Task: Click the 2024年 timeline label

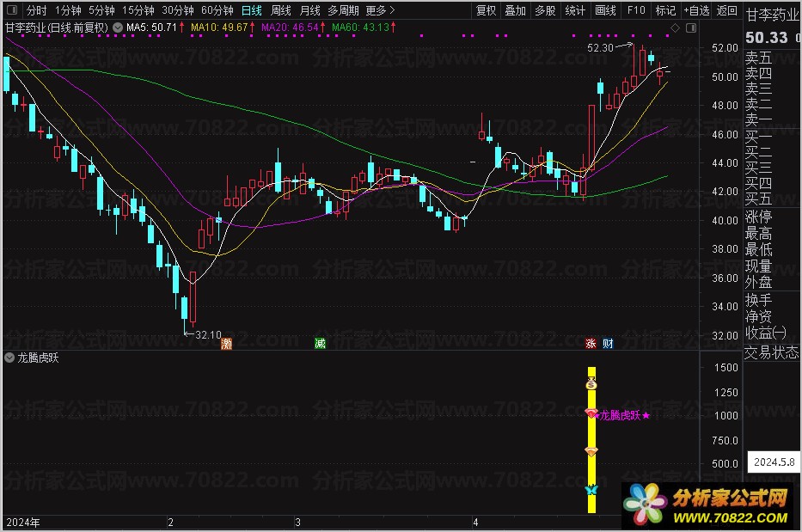Action: [23, 523]
